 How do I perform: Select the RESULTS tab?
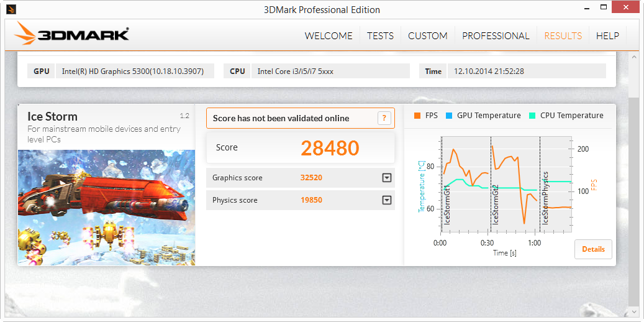click(563, 36)
